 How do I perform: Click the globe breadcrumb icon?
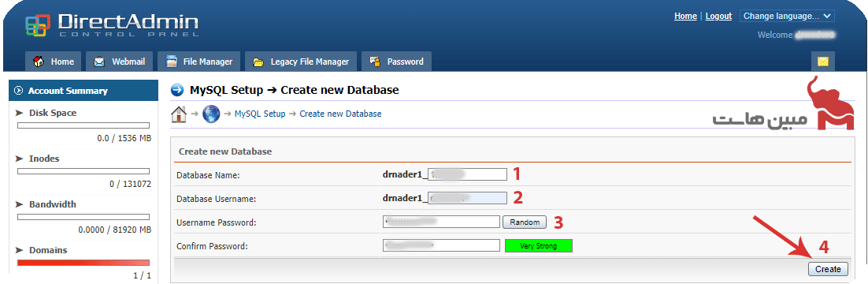click(x=211, y=114)
